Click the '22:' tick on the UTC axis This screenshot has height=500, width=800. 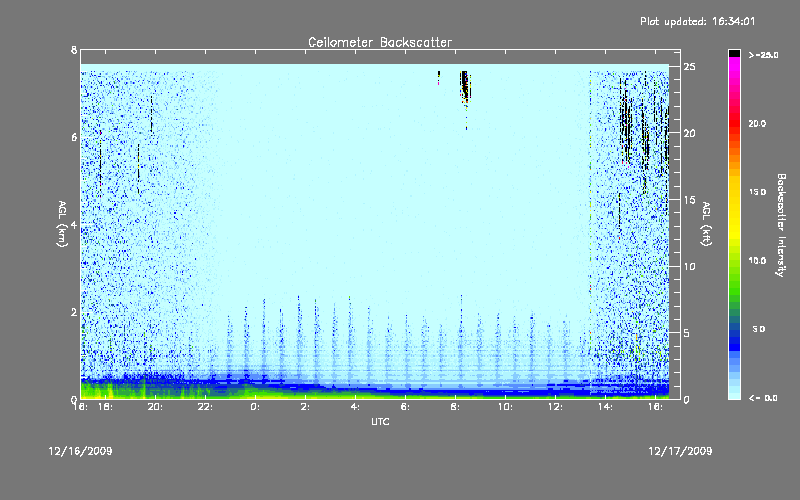[205, 407]
